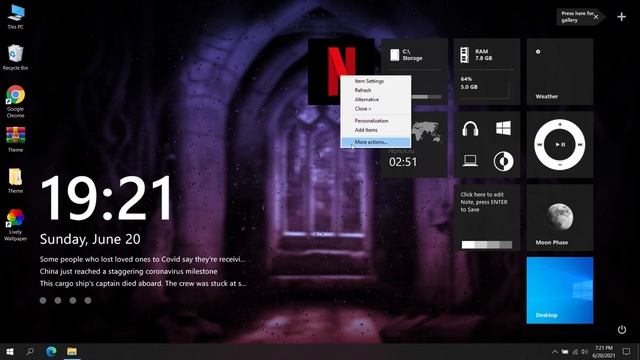Click the note tile to edit text
This screenshot has height=360, width=640.
[484, 202]
